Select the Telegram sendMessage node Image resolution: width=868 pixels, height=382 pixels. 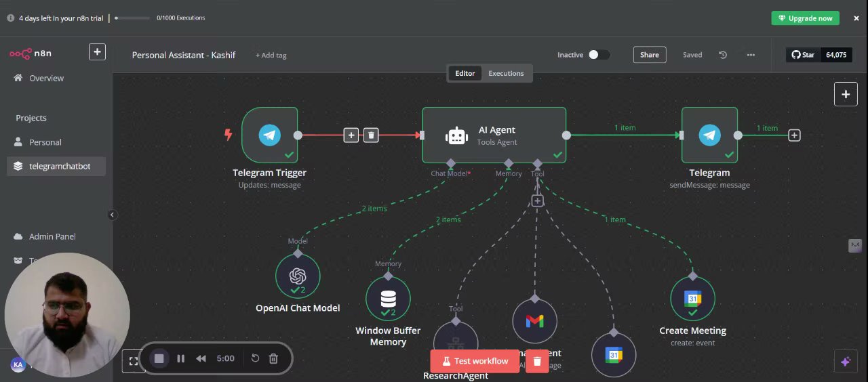tap(709, 135)
